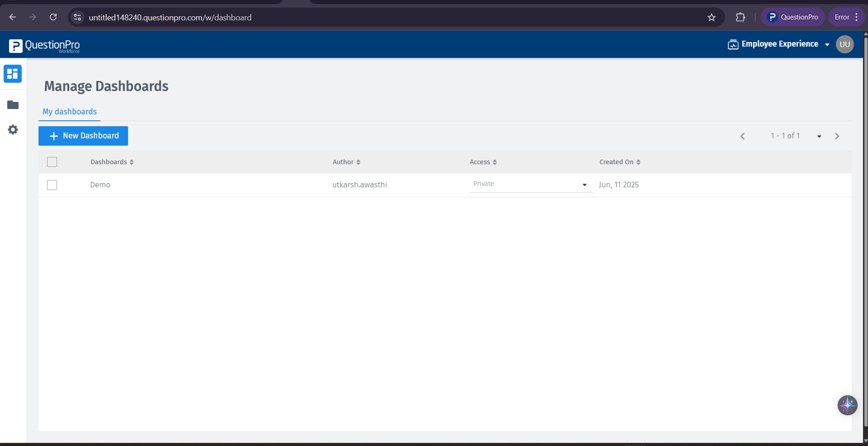Screen dimensions: 868x446
Task: Expand the page range dropdown arrow
Action: pos(819,136)
